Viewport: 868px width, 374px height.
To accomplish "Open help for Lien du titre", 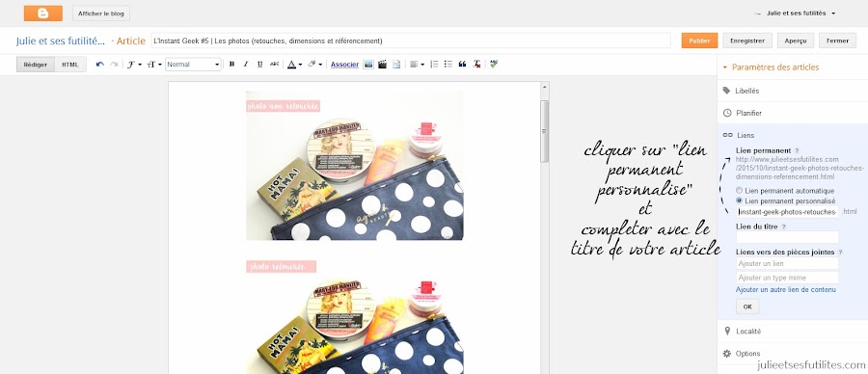I will [783, 227].
